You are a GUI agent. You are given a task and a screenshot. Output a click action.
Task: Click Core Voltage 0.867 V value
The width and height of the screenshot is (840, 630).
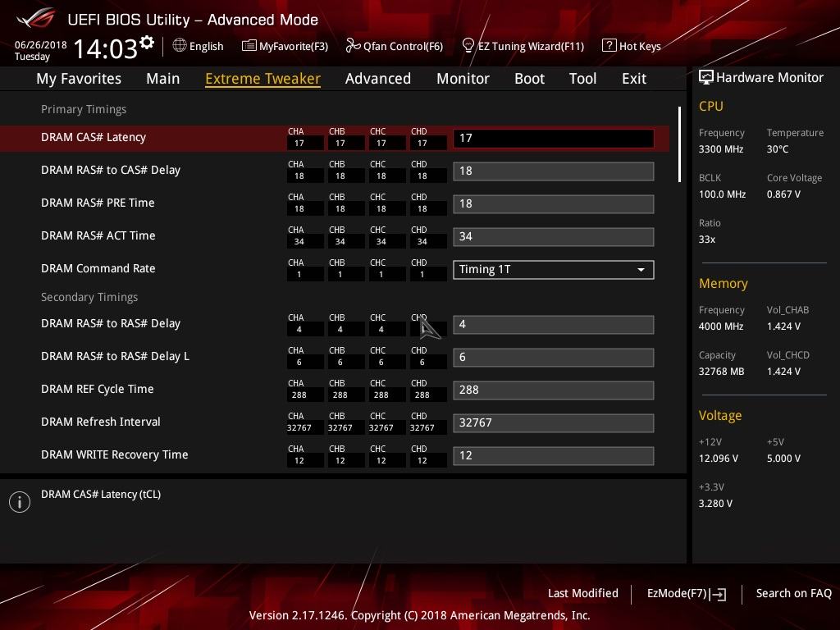783,194
